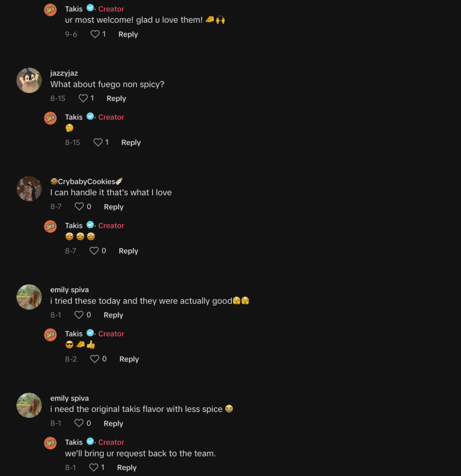Open the CrybabyCookies username link
The height and width of the screenshot is (476, 461).
click(87, 182)
